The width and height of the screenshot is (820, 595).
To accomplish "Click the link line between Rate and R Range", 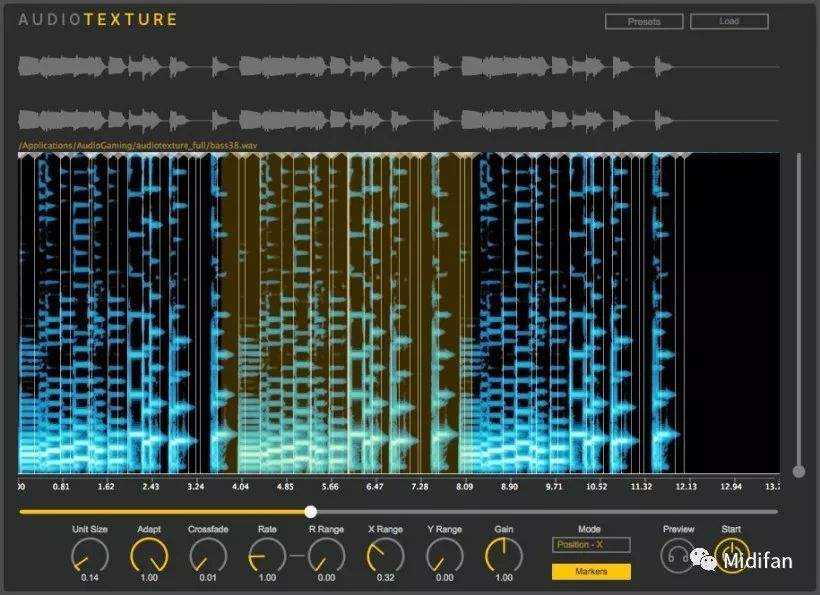I will pos(297,555).
